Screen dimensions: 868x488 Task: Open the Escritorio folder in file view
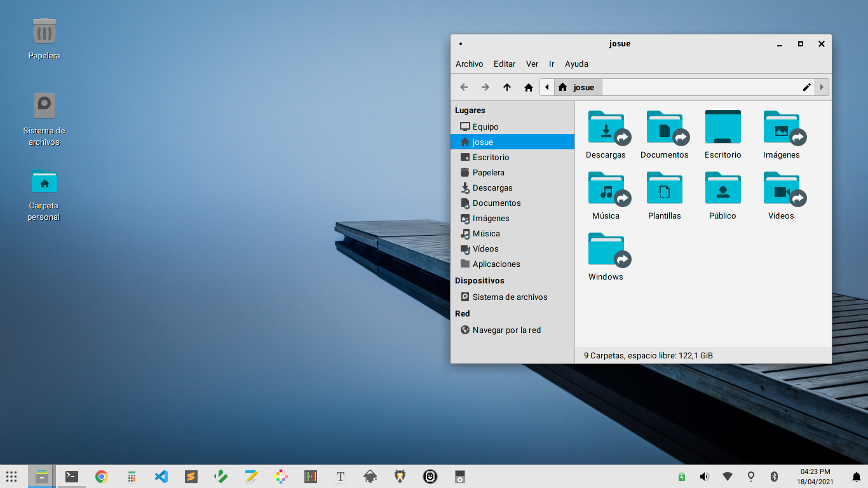(x=723, y=127)
